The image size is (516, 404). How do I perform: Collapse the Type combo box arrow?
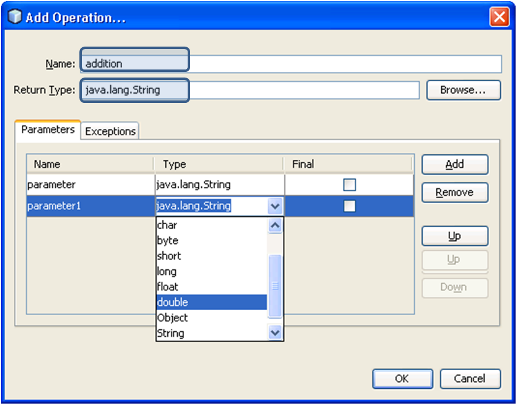tap(275, 206)
